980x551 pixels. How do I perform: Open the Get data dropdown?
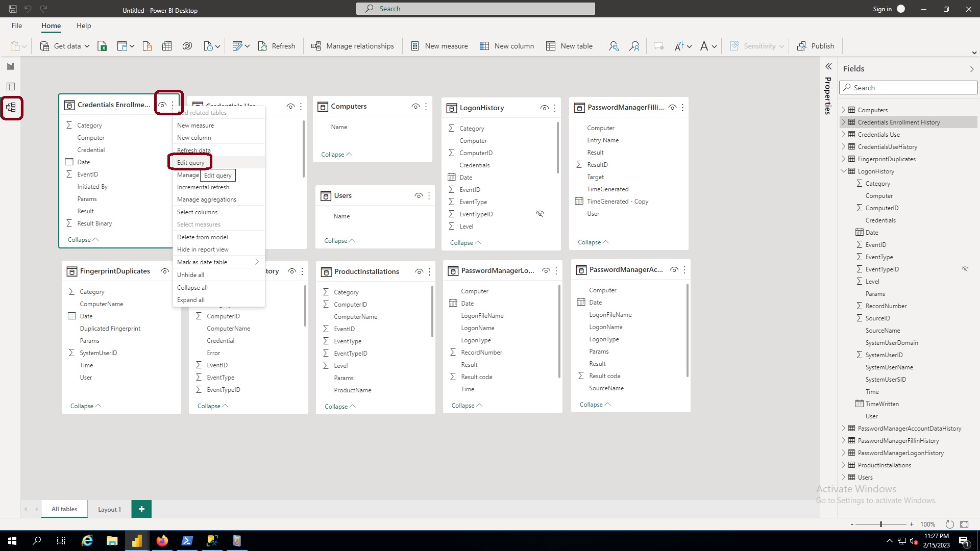[87, 46]
